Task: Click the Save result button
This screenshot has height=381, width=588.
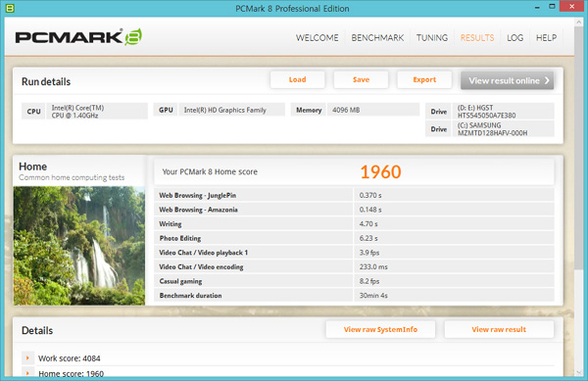Action: click(361, 79)
